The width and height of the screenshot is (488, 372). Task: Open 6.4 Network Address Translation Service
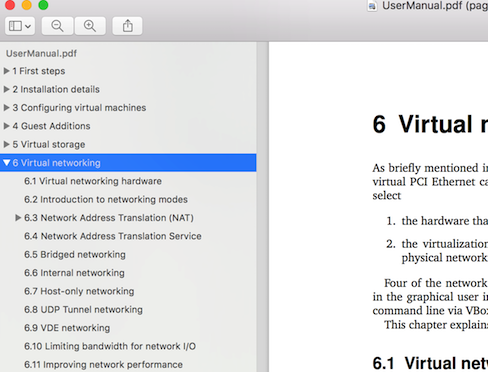point(113,236)
